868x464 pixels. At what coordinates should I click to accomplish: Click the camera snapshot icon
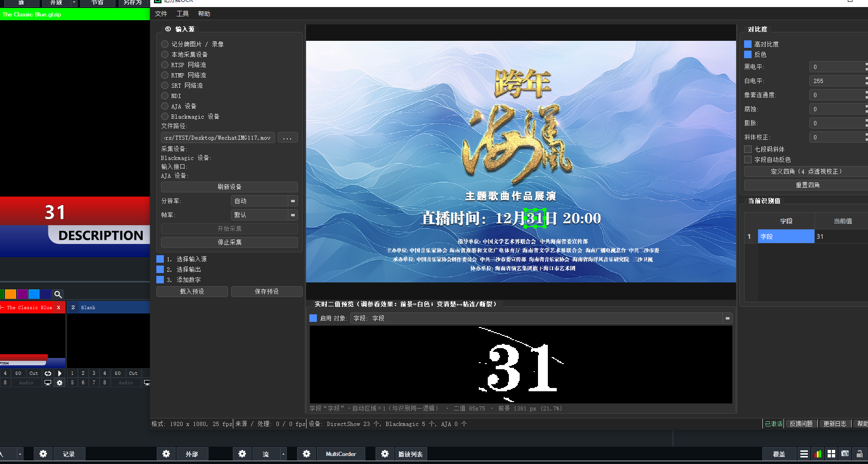(845, 454)
